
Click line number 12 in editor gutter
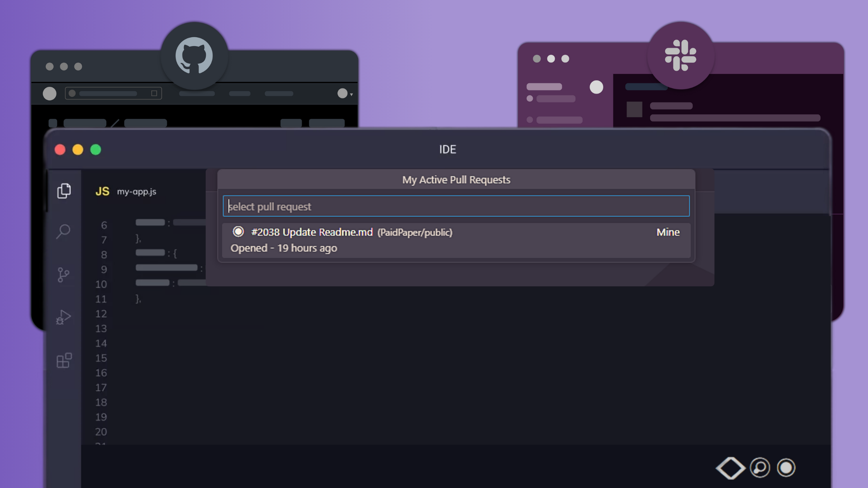[x=101, y=314]
